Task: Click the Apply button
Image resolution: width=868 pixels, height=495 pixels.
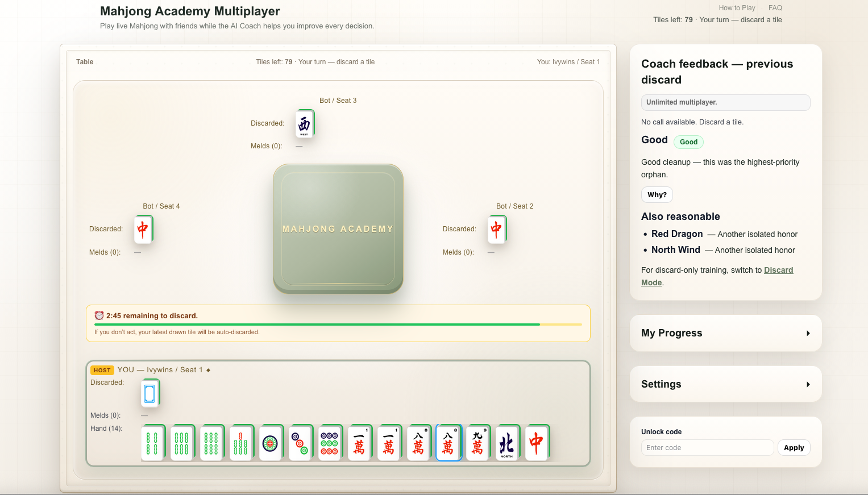Action: [x=794, y=448]
